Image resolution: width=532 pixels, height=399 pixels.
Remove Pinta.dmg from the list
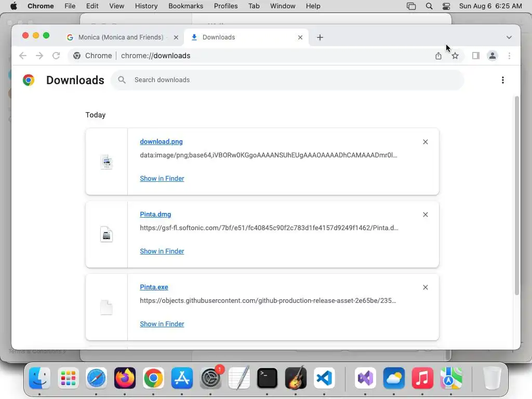coord(425,215)
